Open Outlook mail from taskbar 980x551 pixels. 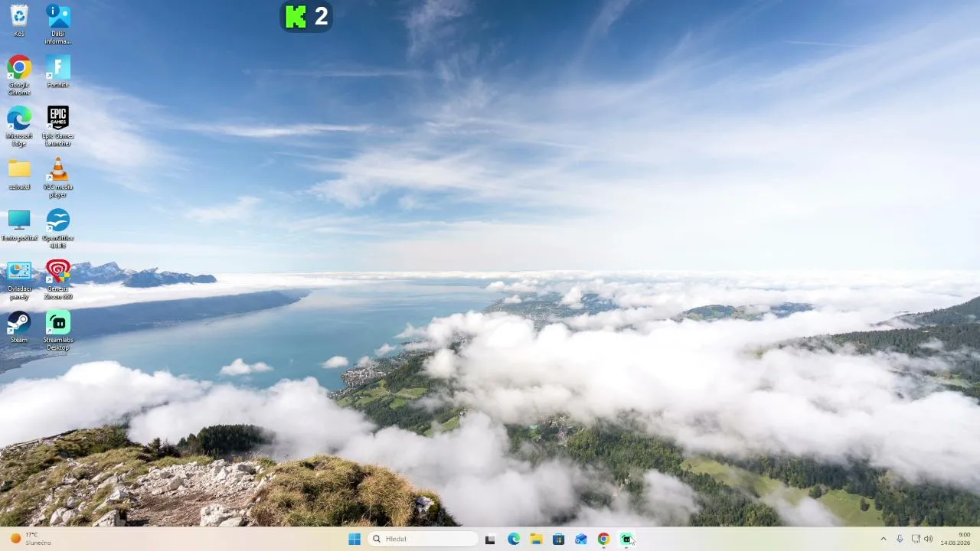click(581, 539)
